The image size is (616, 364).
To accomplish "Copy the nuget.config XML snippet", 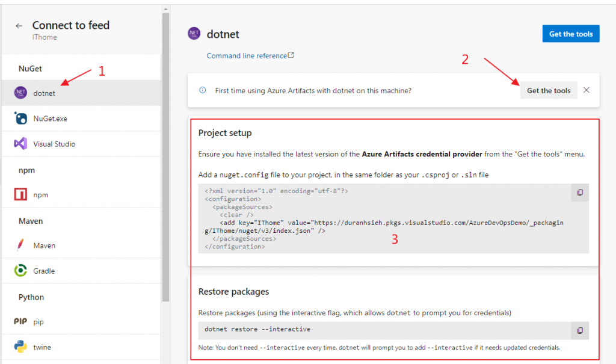I will (580, 193).
